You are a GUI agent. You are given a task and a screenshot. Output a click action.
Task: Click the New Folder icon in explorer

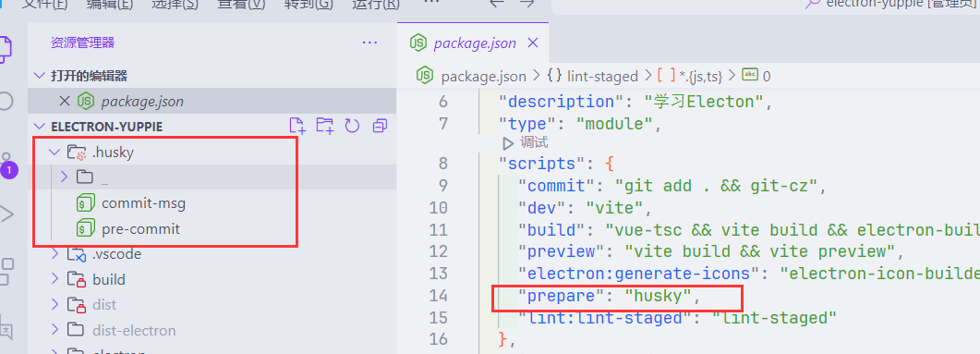pos(324,127)
